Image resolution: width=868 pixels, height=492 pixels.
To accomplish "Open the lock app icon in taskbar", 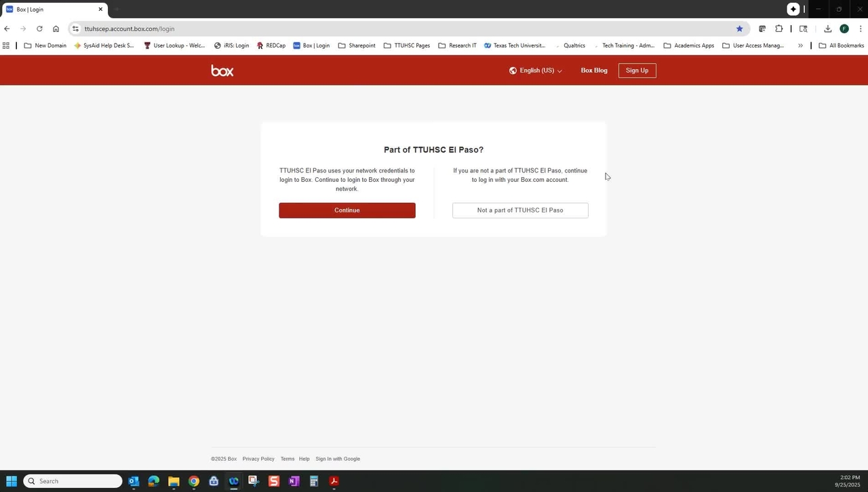I will (x=214, y=481).
